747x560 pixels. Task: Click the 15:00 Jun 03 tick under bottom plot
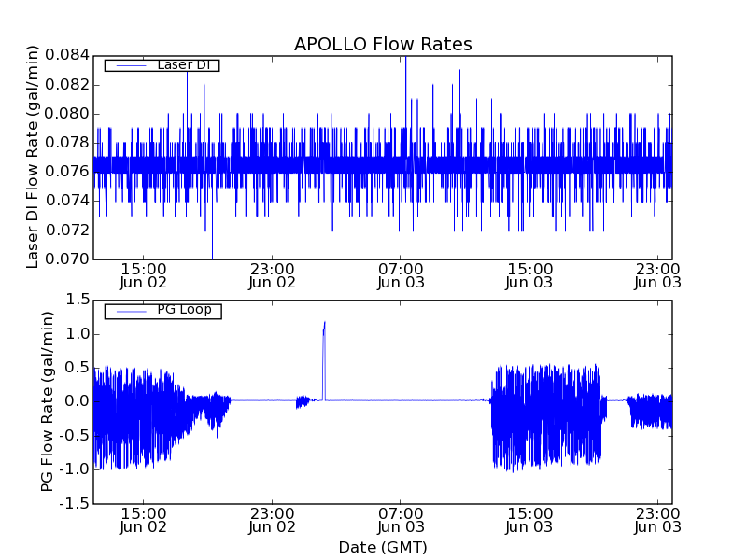529,520
